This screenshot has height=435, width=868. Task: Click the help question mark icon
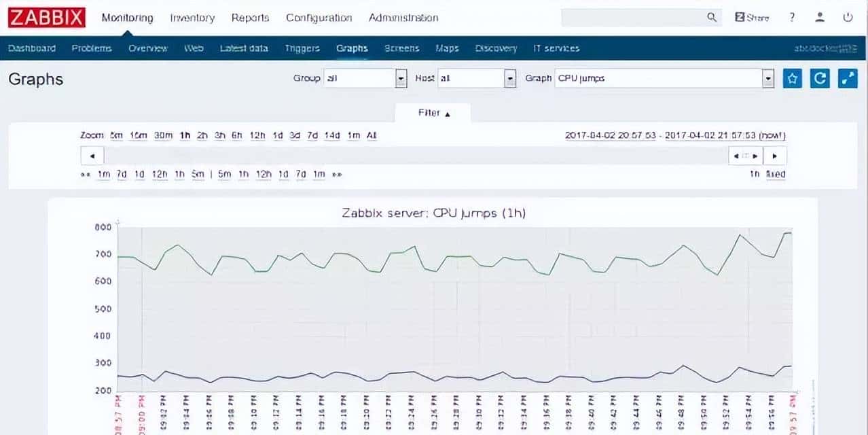click(x=792, y=18)
